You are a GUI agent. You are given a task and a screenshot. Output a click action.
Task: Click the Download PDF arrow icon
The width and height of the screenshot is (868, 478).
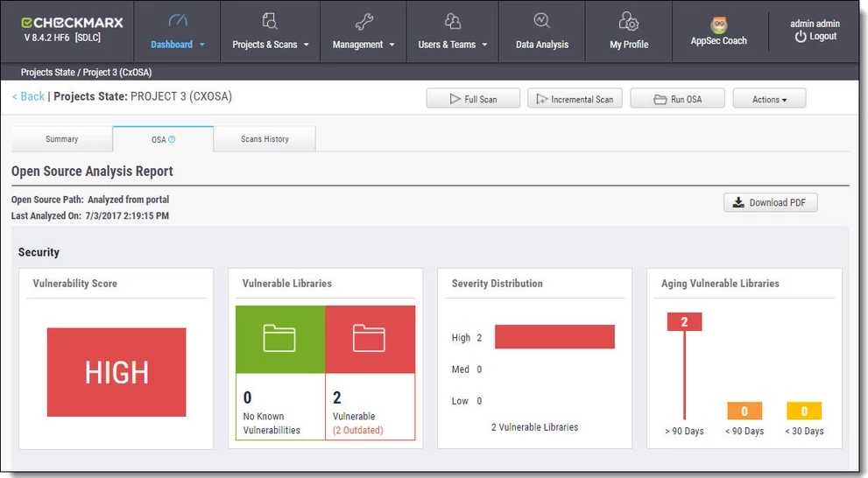tap(738, 202)
